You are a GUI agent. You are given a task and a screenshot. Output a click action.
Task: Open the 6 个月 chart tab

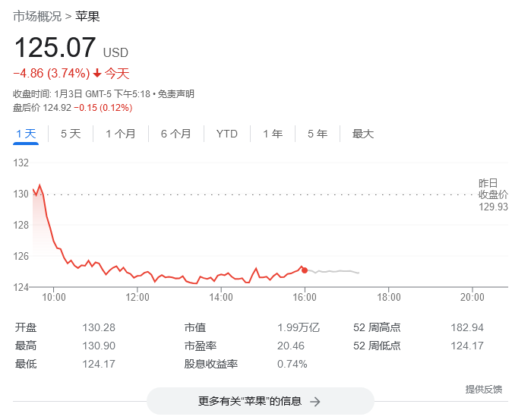[x=175, y=134]
